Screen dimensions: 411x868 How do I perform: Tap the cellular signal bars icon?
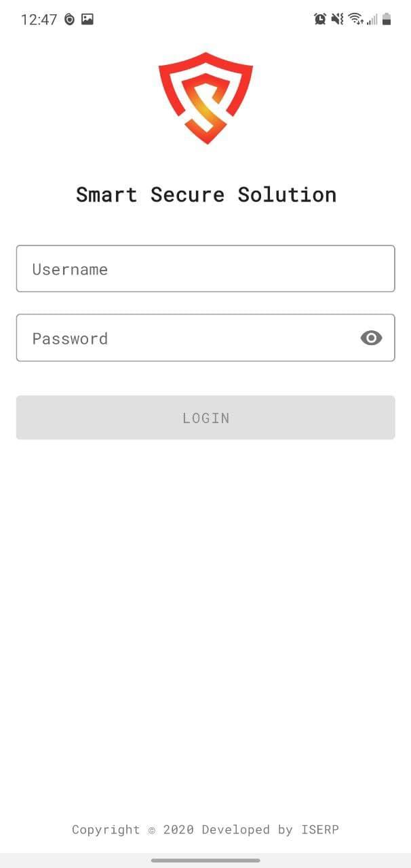[x=372, y=20]
